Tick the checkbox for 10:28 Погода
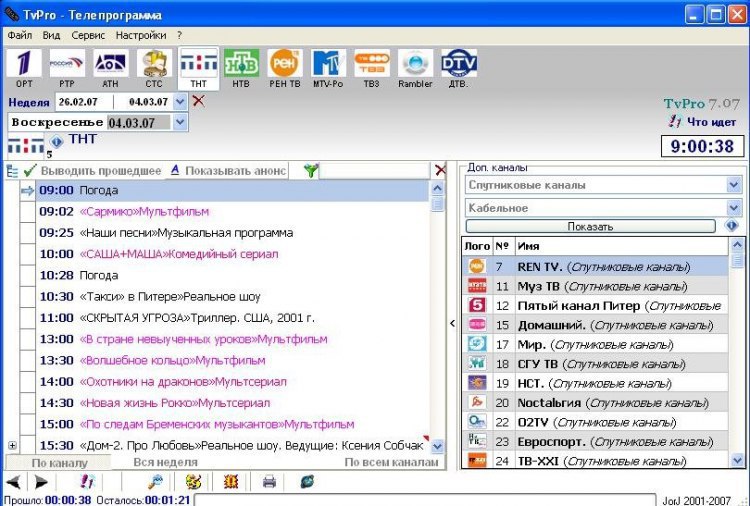Screen dimensions: 750x506 click(x=28, y=275)
